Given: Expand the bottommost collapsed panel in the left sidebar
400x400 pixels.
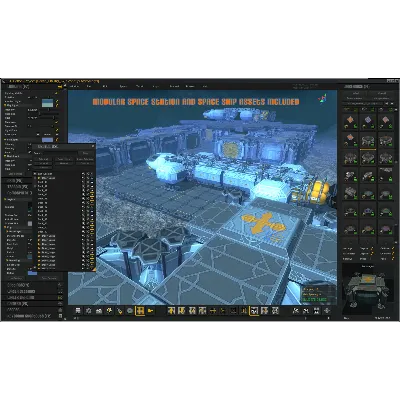Looking at the screenshot, I should pyautogui.click(x=32, y=316).
